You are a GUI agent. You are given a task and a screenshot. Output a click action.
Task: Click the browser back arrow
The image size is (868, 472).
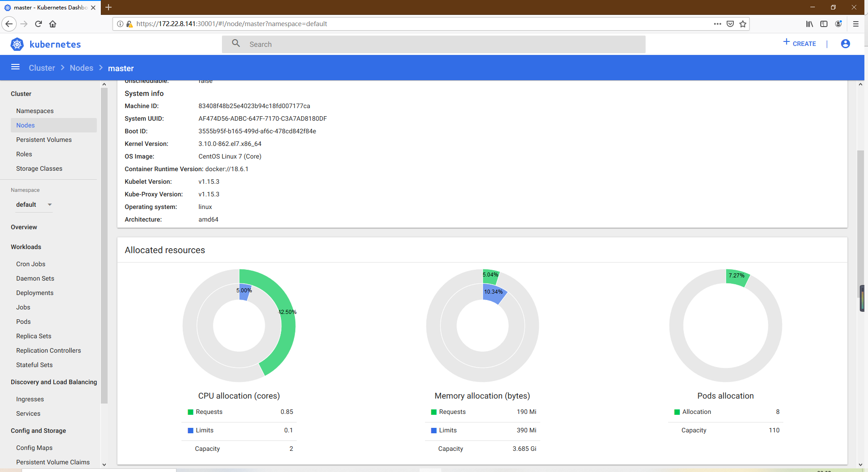click(x=9, y=24)
